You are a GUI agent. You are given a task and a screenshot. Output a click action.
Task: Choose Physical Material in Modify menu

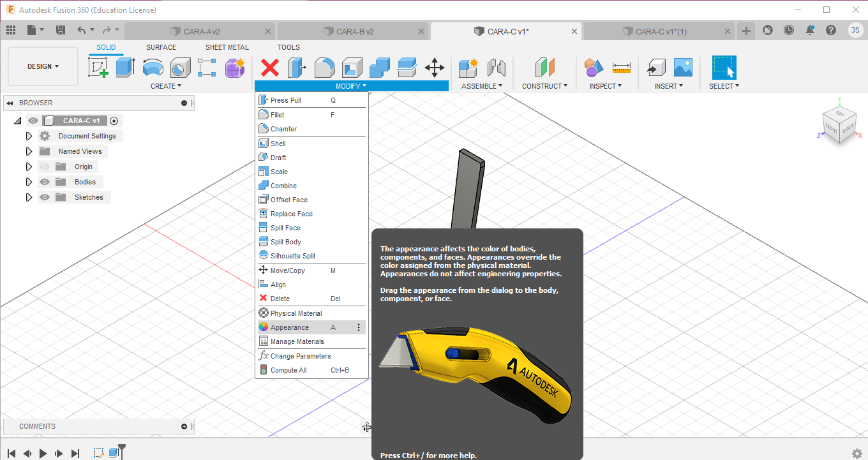311,313
